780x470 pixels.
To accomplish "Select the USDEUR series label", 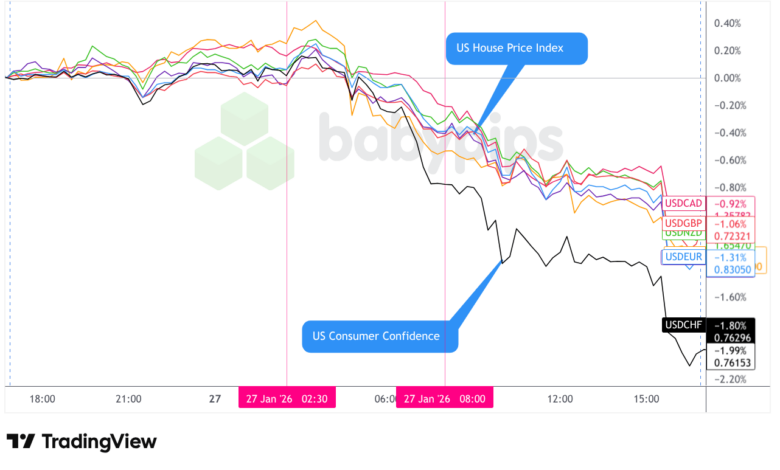I will tap(684, 257).
